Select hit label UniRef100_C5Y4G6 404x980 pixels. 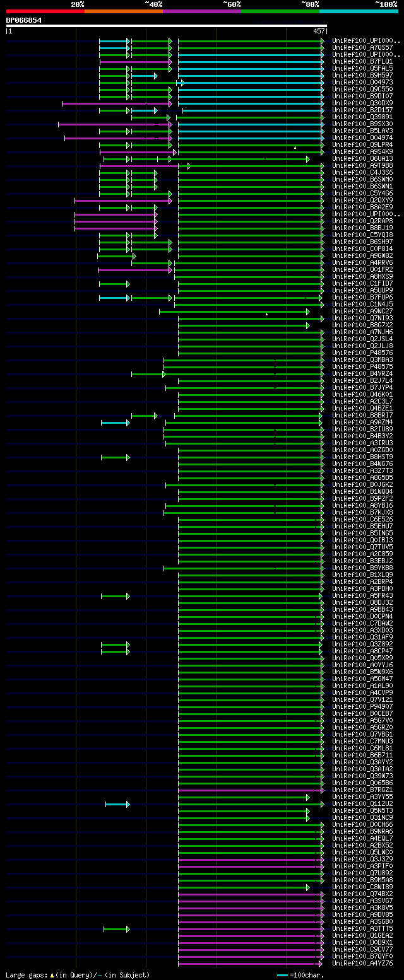click(x=362, y=193)
